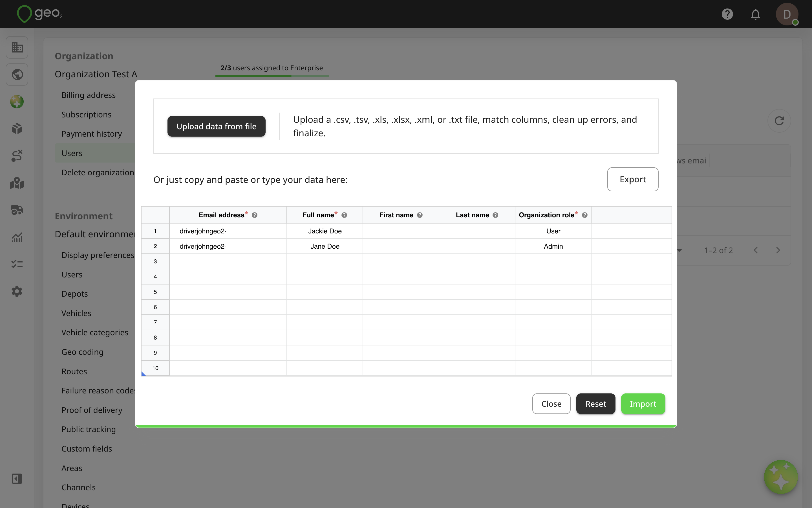Open Proof of delivery settings

click(x=92, y=410)
